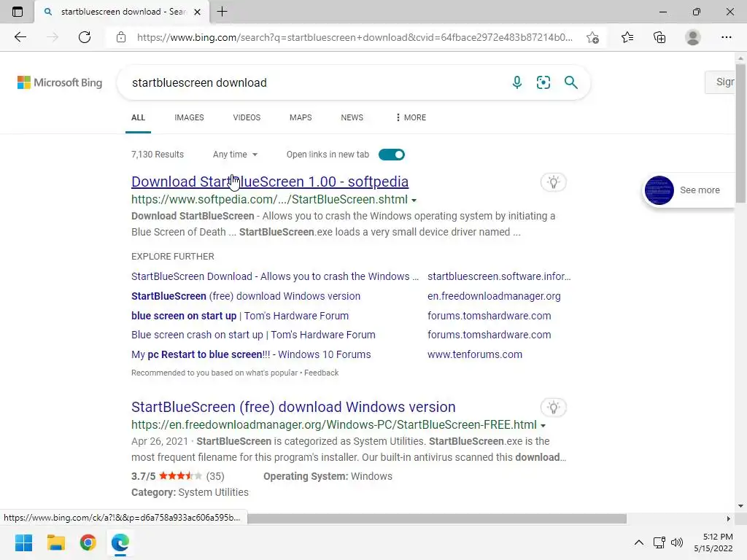The height and width of the screenshot is (560, 747).
Task: Launch Google Chrome from taskbar
Action: (x=88, y=542)
